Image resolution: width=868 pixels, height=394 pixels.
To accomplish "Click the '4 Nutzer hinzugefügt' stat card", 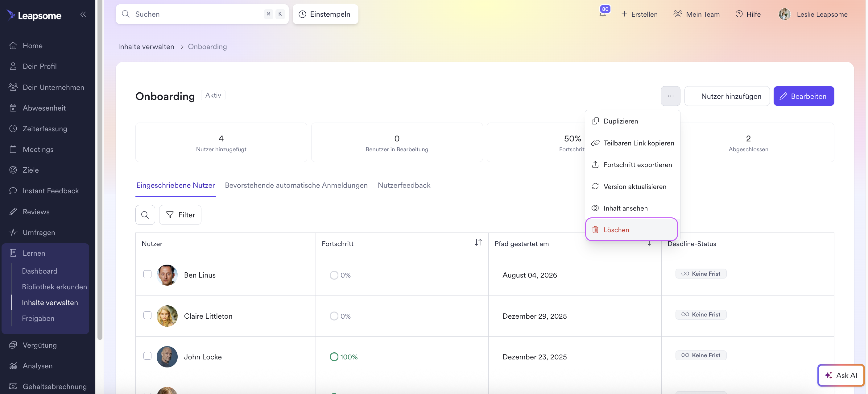I will 221,142.
